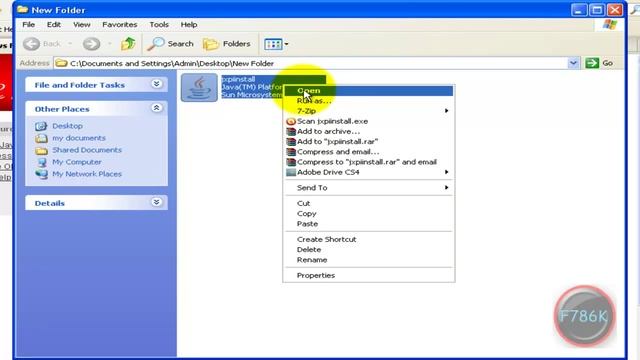This screenshot has height=360, width=640.
Task: Select the jxpiinstall Java file icon
Action: 199,87
